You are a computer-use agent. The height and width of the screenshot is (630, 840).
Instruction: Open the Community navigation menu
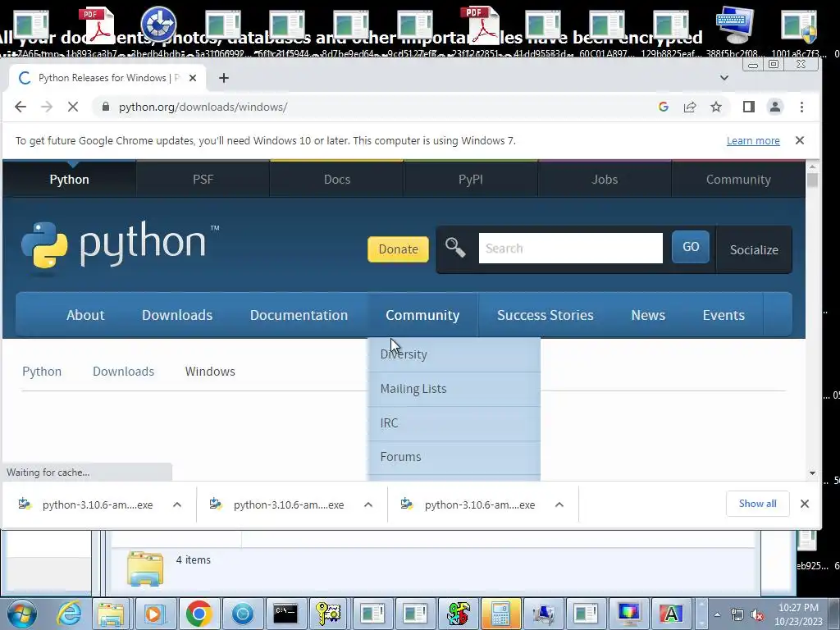(x=422, y=315)
